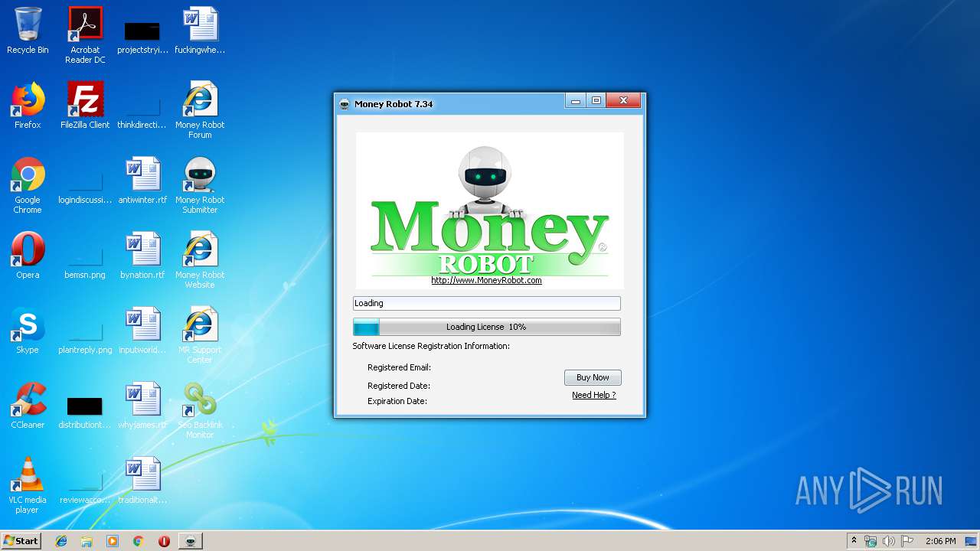Image resolution: width=980 pixels, height=551 pixels.
Task: Launch Google Chrome from the desktop
Action: tap(28, 185)
